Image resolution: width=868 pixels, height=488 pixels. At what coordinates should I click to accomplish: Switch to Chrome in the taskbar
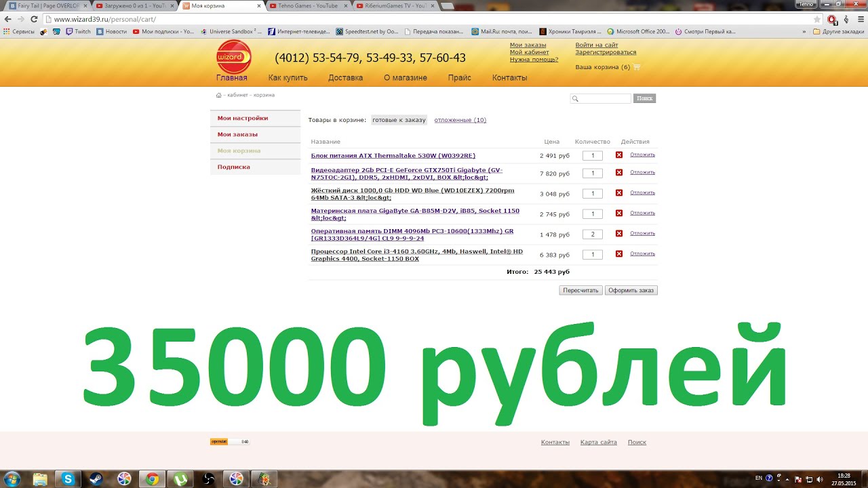pos(152,479)
